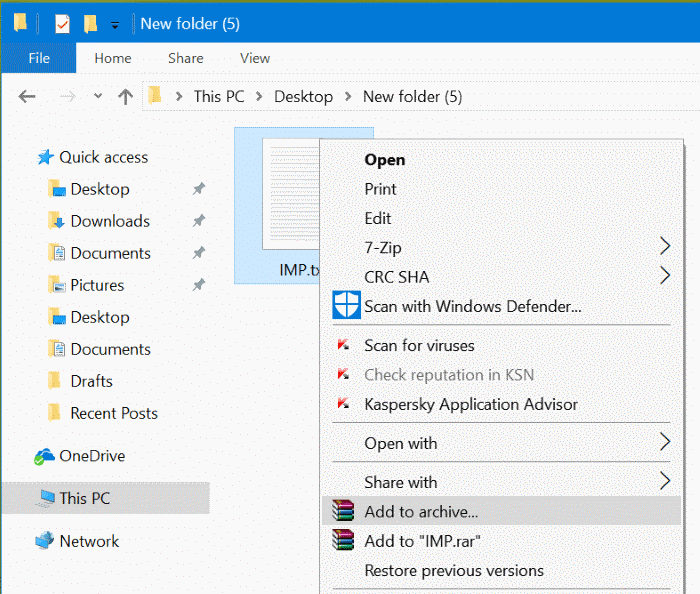Open pinned Documents in navigation pane
This screenshot has width=700, height=594.
[110, 253]
